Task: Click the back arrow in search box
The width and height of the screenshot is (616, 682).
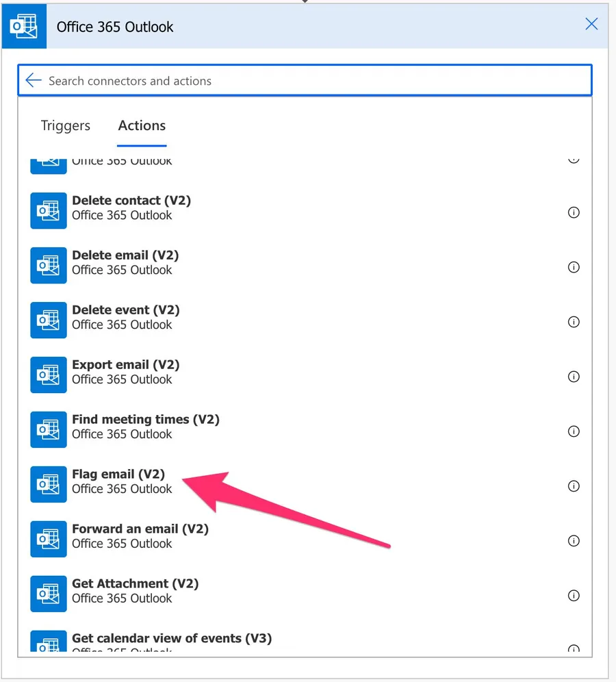Action: click(x=33, y=81)
